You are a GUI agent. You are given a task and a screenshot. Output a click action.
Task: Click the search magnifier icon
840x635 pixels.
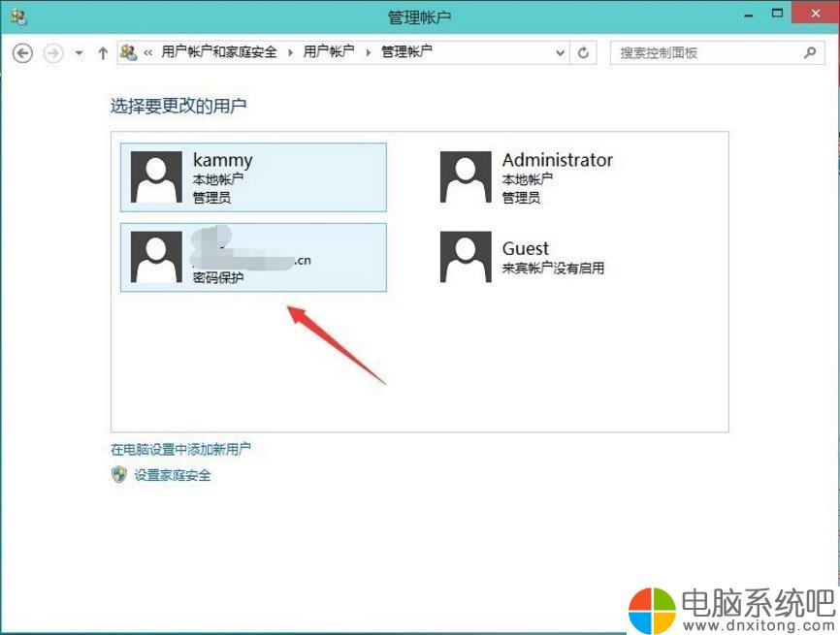tap(810, 52)
